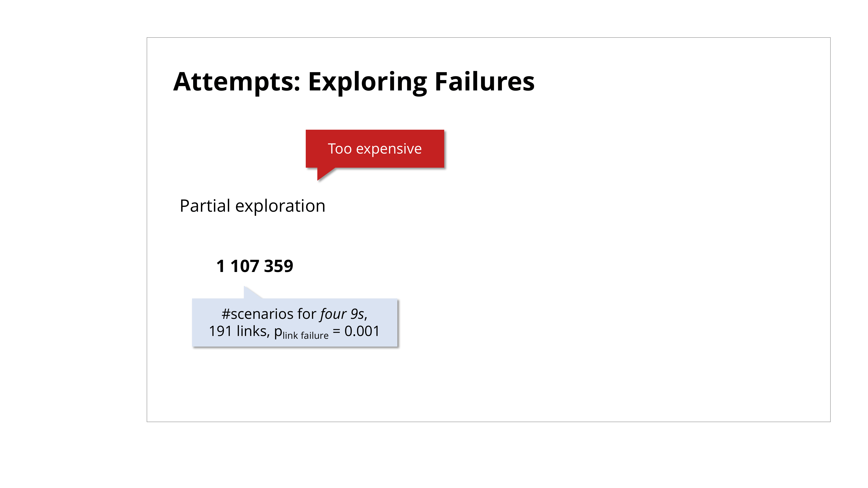Click the word "Too" in the red callout
The height and width of the screenshot is (488, 868).
click(x=340, y=149)
